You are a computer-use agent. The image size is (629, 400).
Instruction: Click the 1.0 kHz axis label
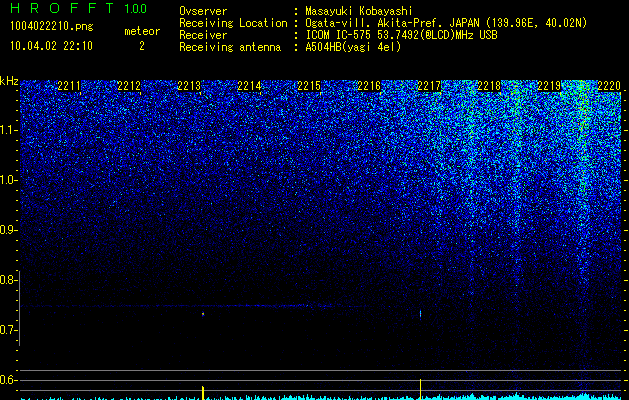7,180
